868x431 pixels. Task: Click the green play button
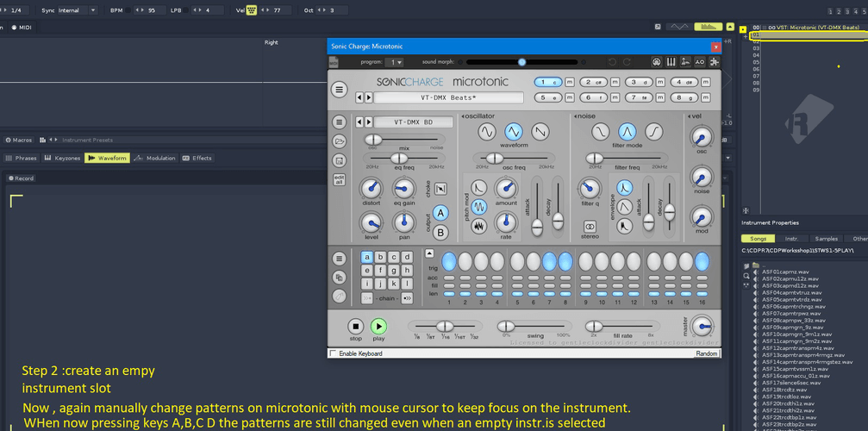click(378, 326)
